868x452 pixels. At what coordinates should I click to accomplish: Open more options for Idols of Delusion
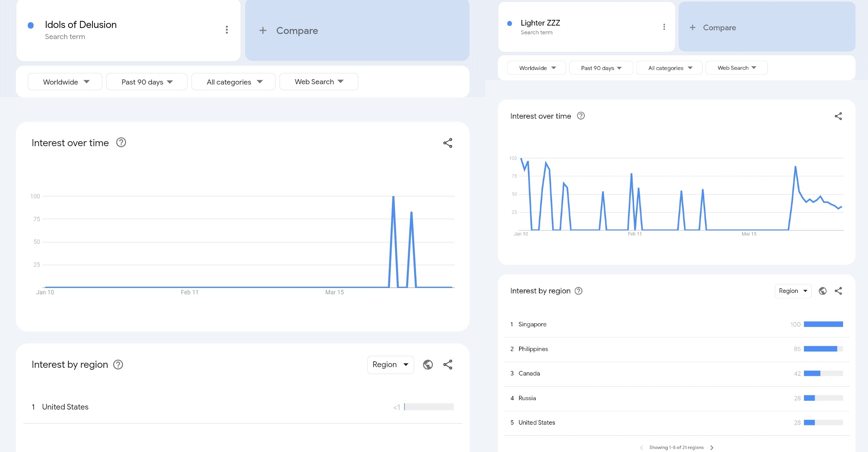point(227,30)
